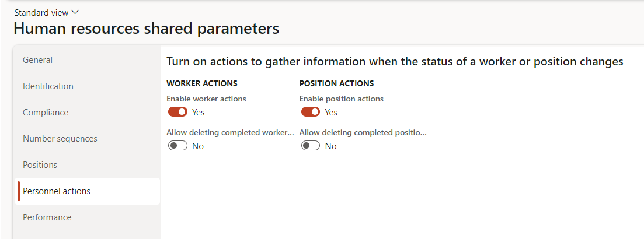The width and height of the screenshot is (644, 239).
Task: Toggle Enable position actions switch
Action: 311,112
